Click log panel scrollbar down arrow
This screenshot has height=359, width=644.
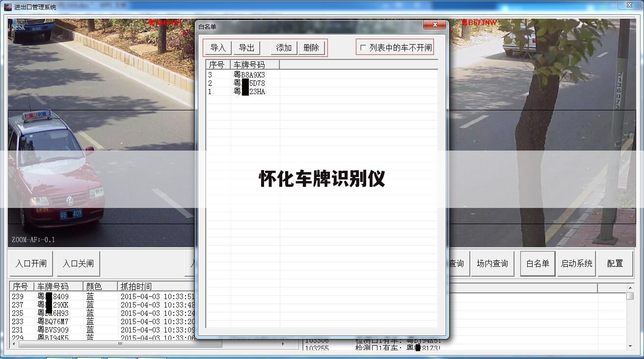click(630, 346)
